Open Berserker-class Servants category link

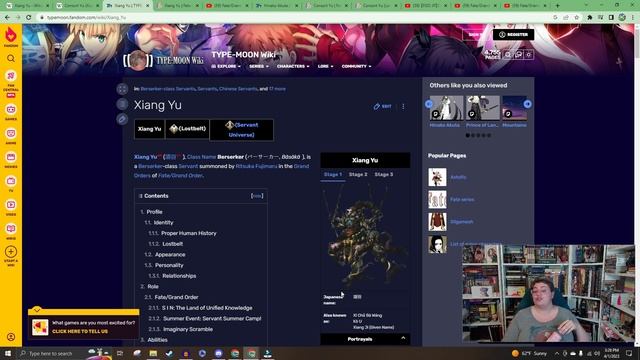pyautogui.click(x=168, y=89)
